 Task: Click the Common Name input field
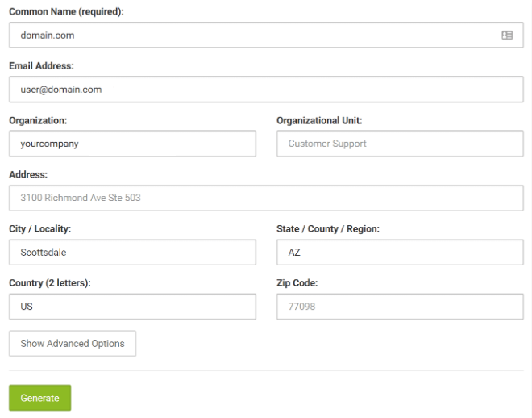[x=266, y=35]
